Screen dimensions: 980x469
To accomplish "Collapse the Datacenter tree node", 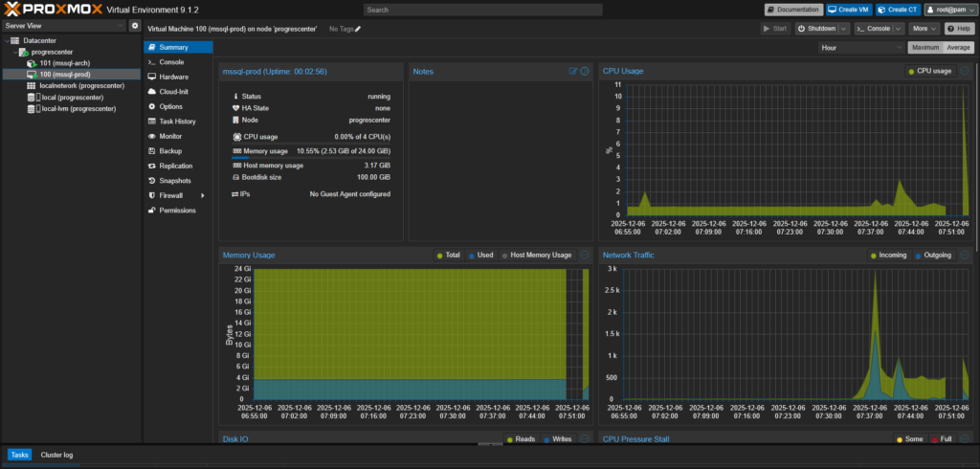I will [x=8, y=41].
